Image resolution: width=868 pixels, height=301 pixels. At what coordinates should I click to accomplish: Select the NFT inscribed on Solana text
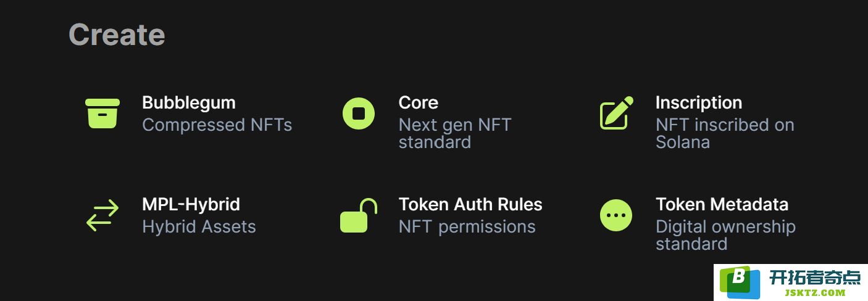725,133
